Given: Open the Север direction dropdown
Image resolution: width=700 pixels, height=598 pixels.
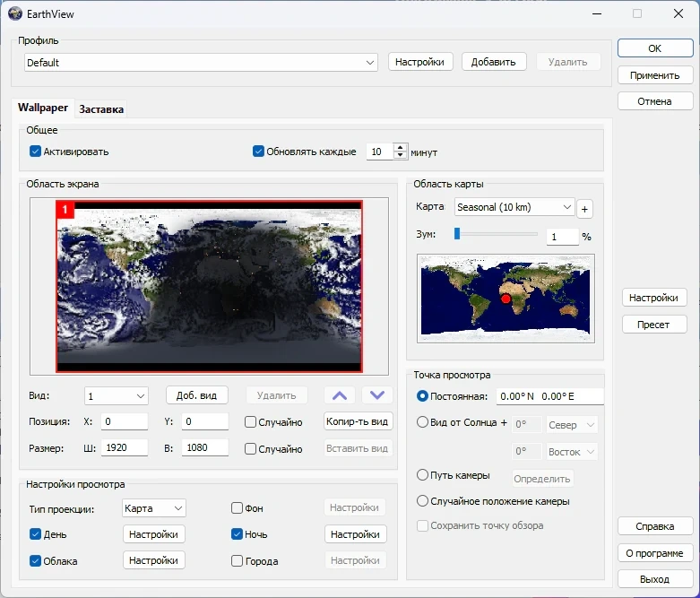Looking at the screenshot, I should [572, 425].
